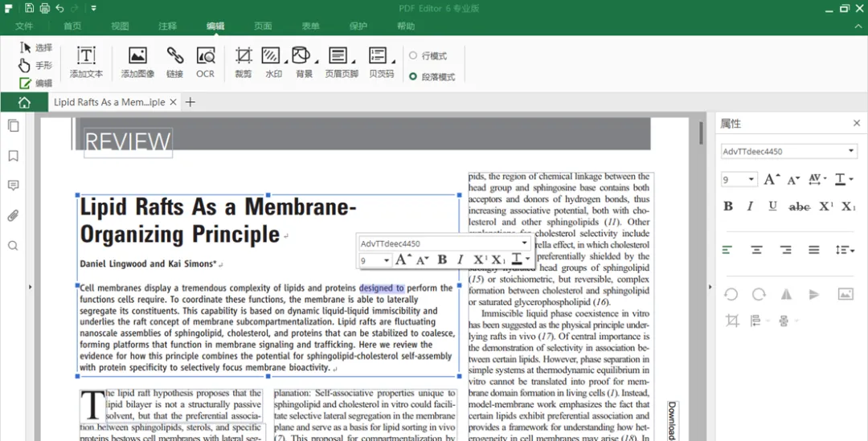Go to the home start page icon
868x441 pixels.
point(24,102)
